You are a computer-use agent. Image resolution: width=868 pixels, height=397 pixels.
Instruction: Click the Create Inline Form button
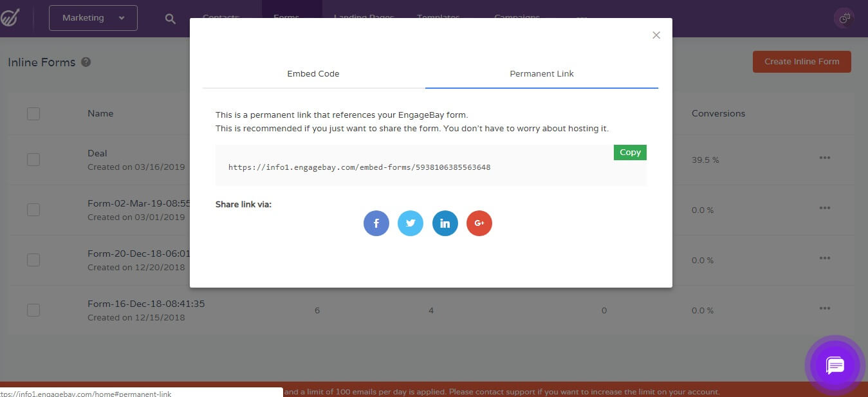(x=801, y=61)
